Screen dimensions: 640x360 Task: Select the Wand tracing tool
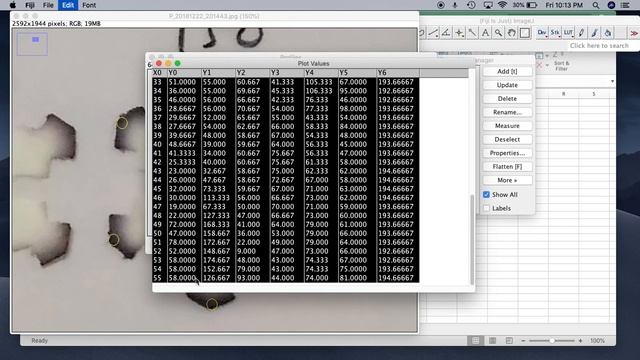472,33
